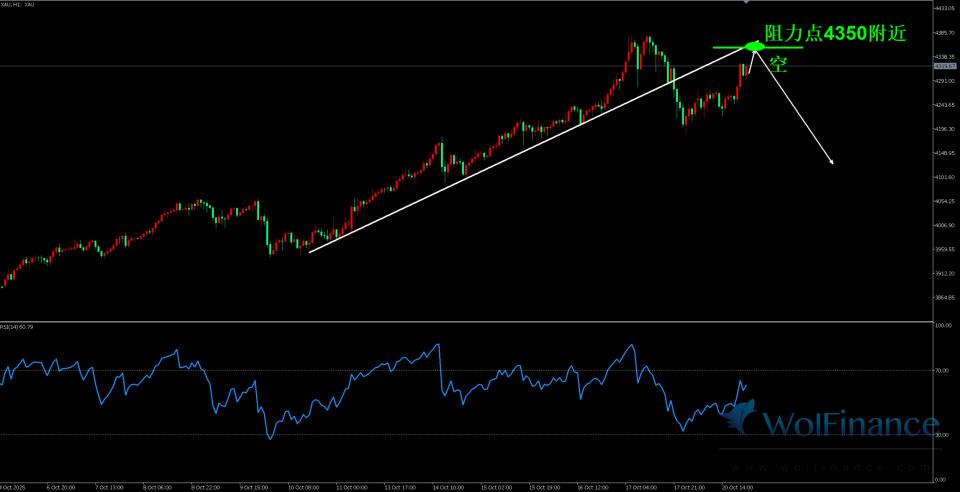Select the green '空' short label
The image size is (960, 492).
pos(779,66)
